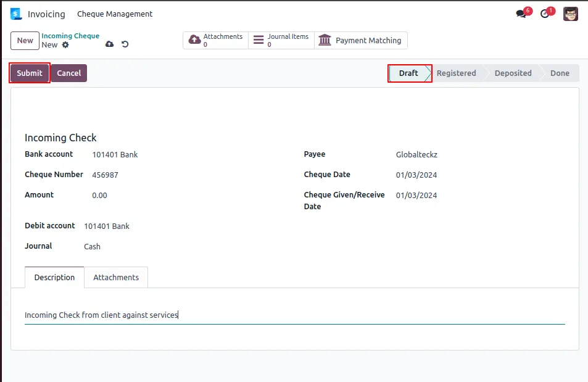
Task: Click the Submit button
Action: click(30, 73)
